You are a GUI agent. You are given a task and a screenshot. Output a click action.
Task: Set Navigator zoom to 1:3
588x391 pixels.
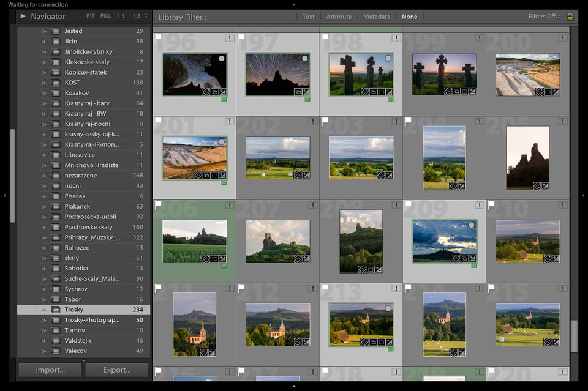point(136,16)
